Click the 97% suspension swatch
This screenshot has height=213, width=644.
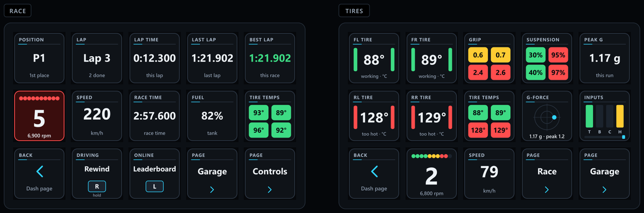point(558,72)
